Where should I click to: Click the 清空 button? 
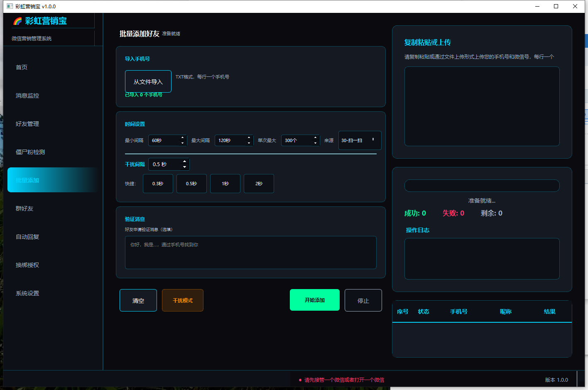(138, 300)
